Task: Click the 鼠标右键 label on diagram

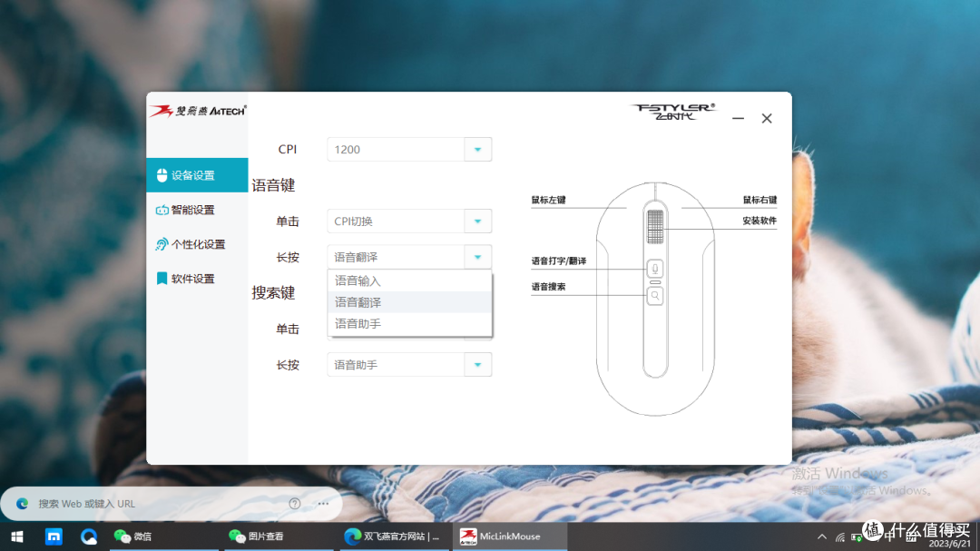Action: pos(759,200)
